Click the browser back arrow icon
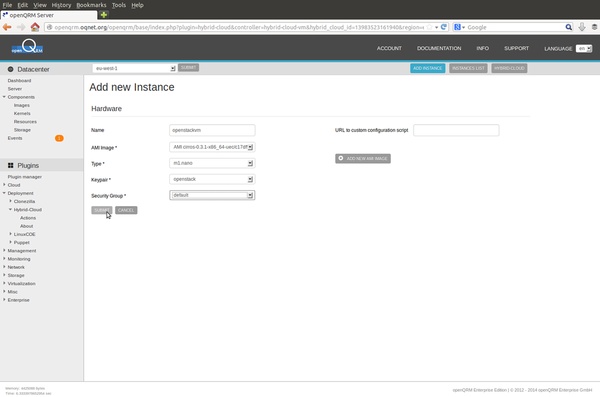 click(x=7, y=27)
